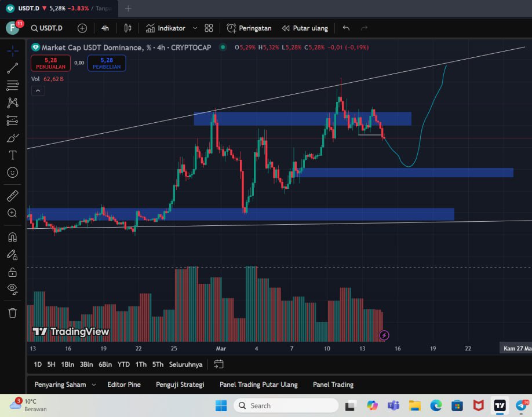Click the Vol 62,62 B indicator label
Screen dimensions: 532x417
[x=48, y=79]
